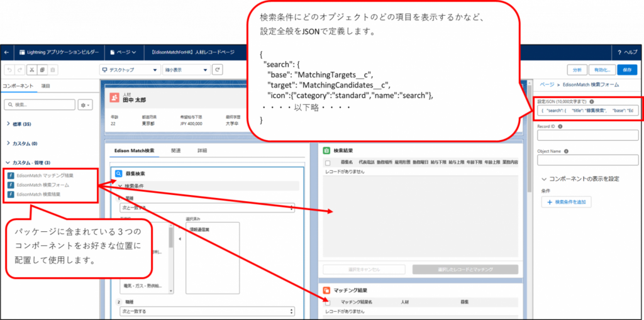Click the 検索条件を追加 button
Viewport: 644px width, 320px height.
(566, 202)
